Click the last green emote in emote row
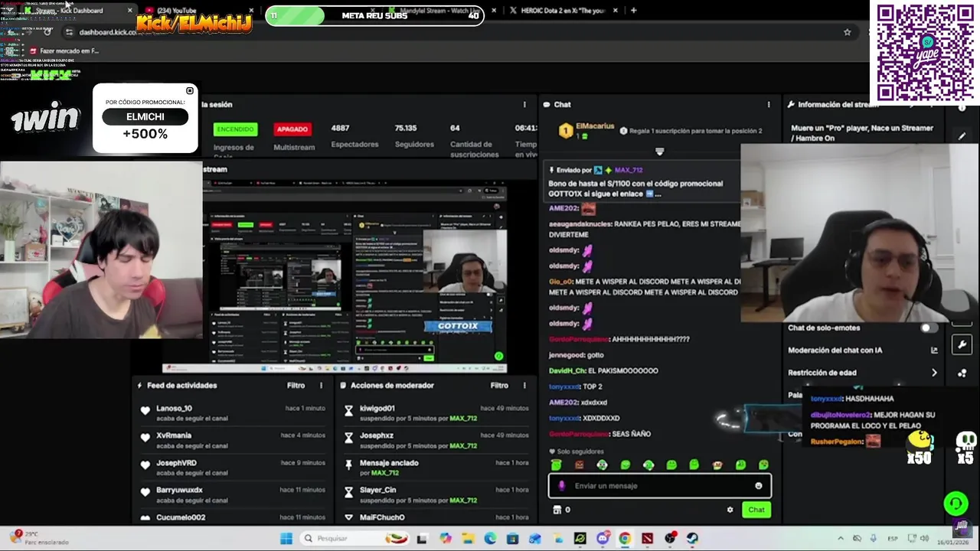Viewport: 980px width, 551px height. click(x=763, y=465)
